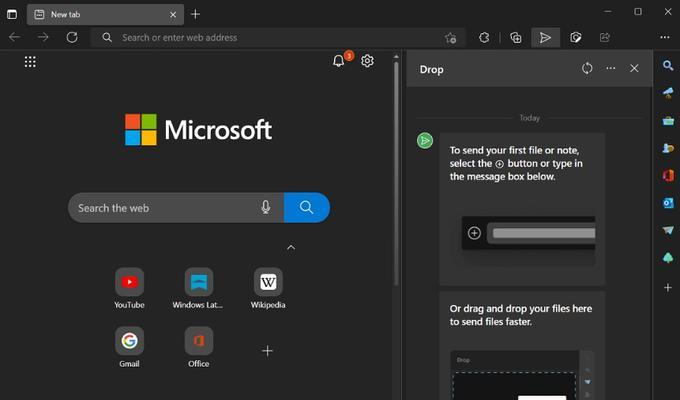Refresh the current page
The height and width of the screenshot is (400, 680).
pos(72,37)
